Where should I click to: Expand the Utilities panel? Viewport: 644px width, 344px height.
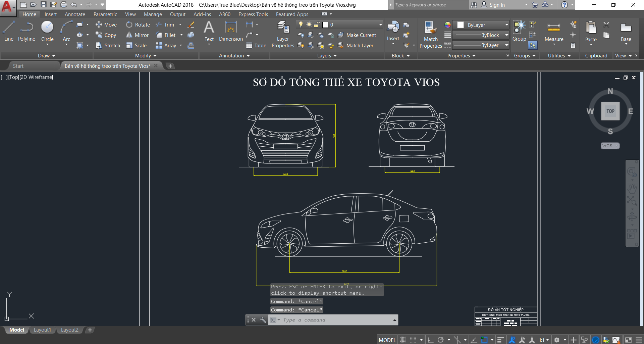tap(559, 56)
